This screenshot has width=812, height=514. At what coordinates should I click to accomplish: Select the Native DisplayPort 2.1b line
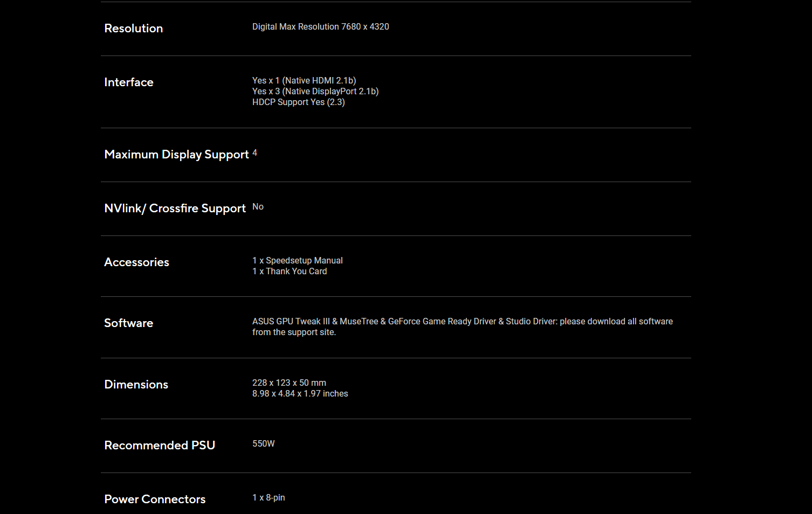tap(315, 92)
